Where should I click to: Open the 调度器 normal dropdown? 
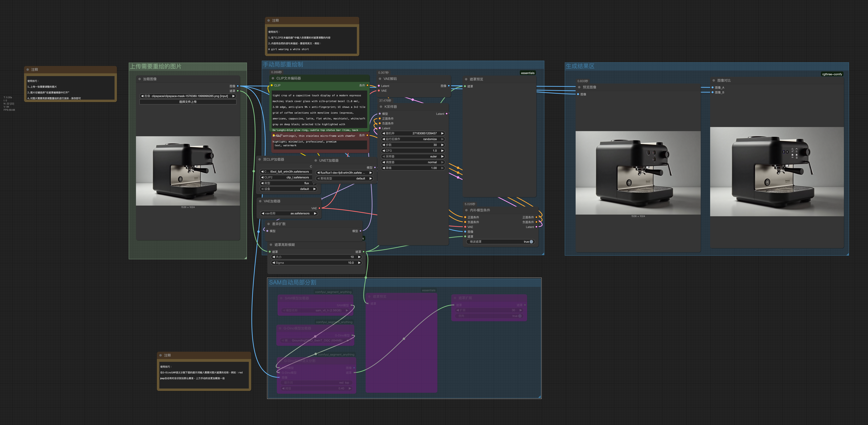(413, 162)
